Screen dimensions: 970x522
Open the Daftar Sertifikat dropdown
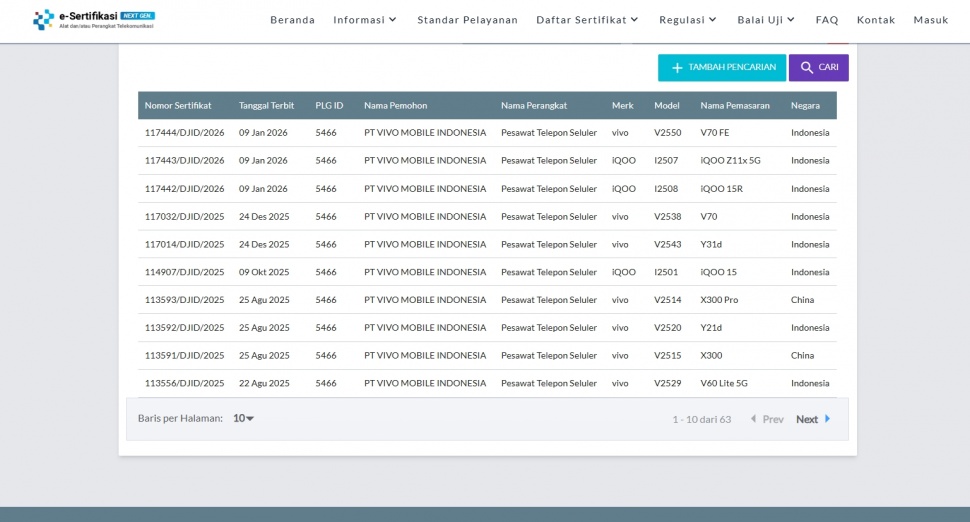pos(587,20)
